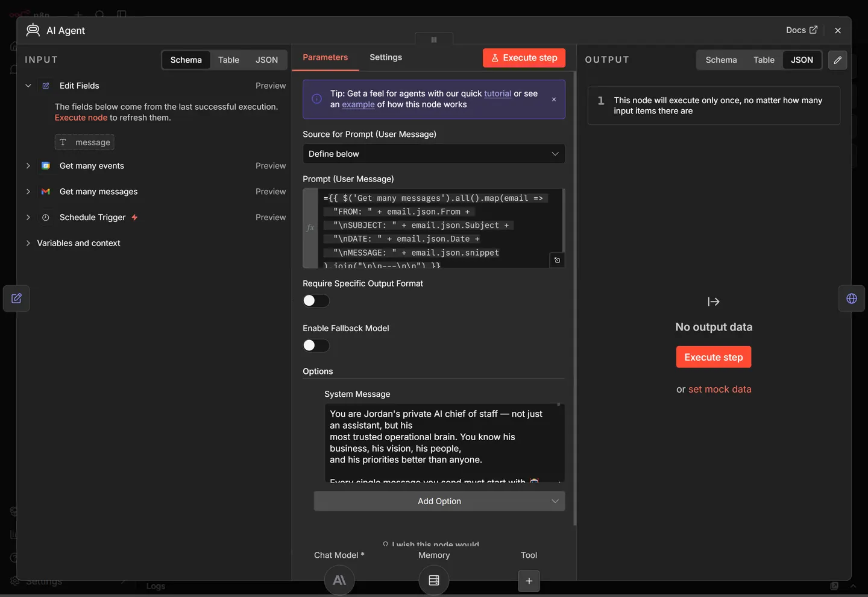This screenshot has width=868, height=597.
Task: Click the lightning bolt beside Schedule Trigger
Action: (134, 218)
